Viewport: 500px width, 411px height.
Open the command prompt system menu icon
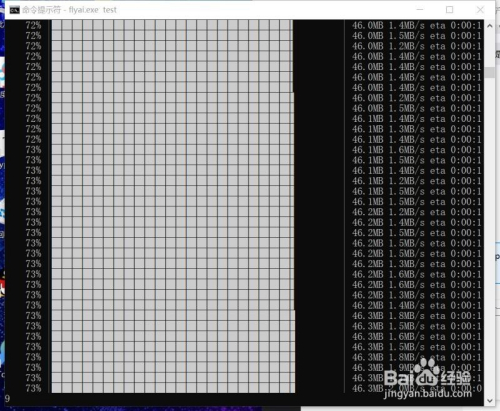click(14, 10)
